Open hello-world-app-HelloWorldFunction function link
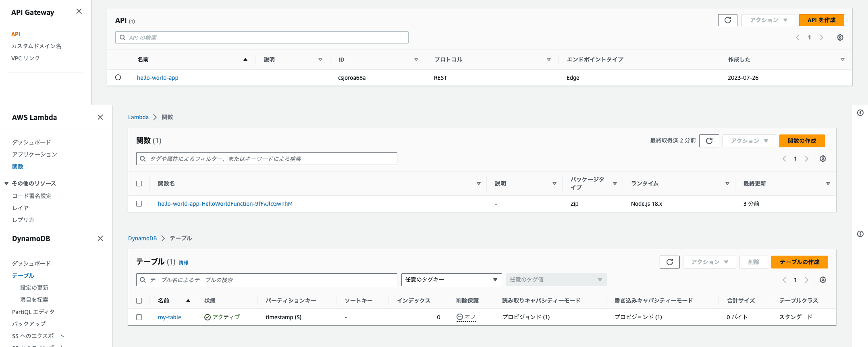Viewport: 868px width, 347px height. pos(225,204)
